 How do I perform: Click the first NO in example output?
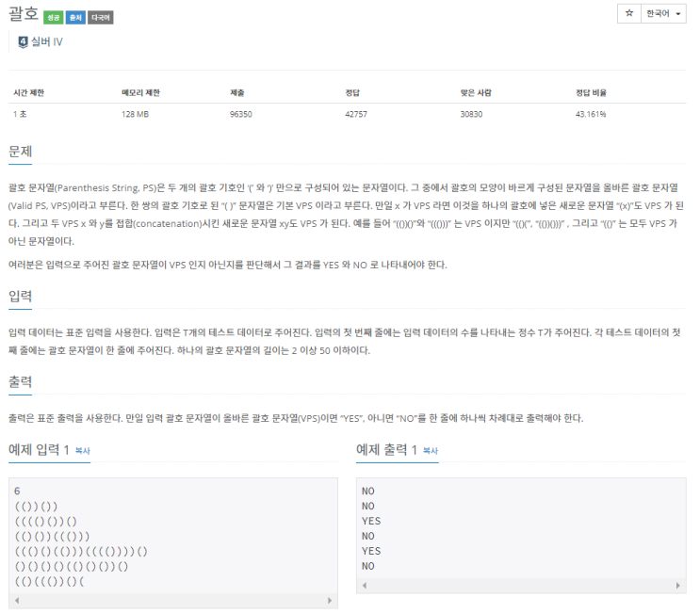(367, 492)
